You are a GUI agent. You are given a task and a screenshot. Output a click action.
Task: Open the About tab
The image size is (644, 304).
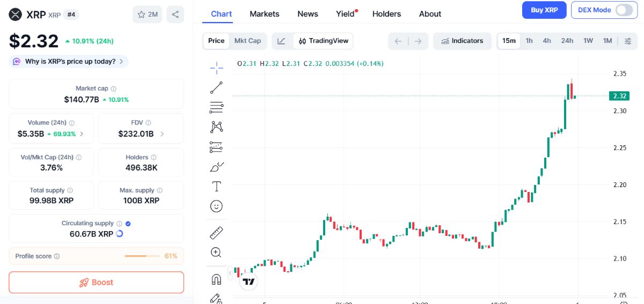pyautogui.click(x=430, y=14)
